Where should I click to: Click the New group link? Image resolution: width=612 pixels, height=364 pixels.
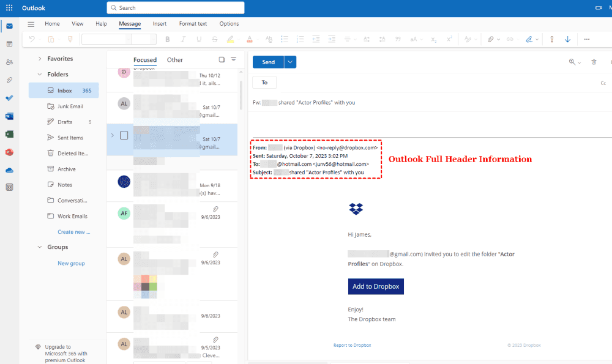pos(71,263)
